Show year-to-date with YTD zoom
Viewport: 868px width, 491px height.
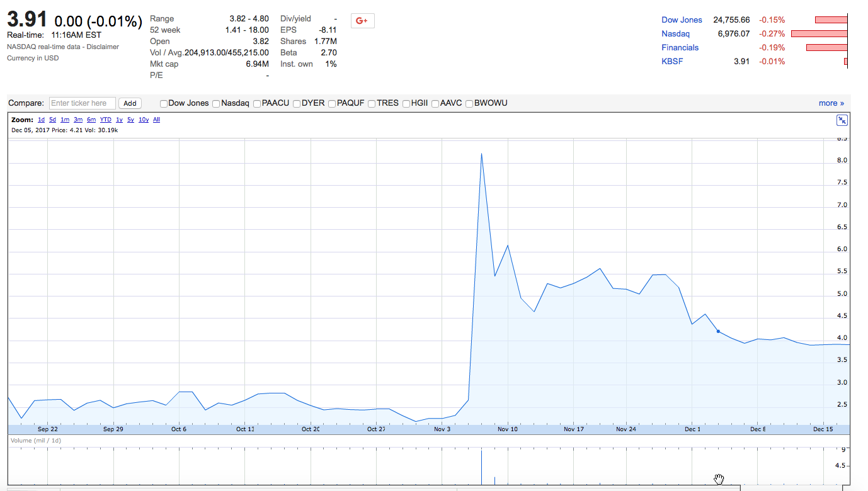pos(106,120)
